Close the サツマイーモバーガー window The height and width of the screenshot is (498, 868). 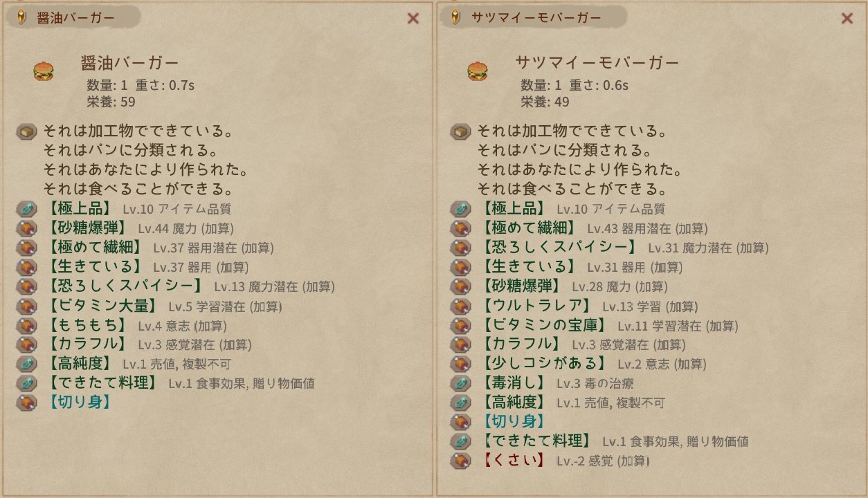tap(847, 19)
